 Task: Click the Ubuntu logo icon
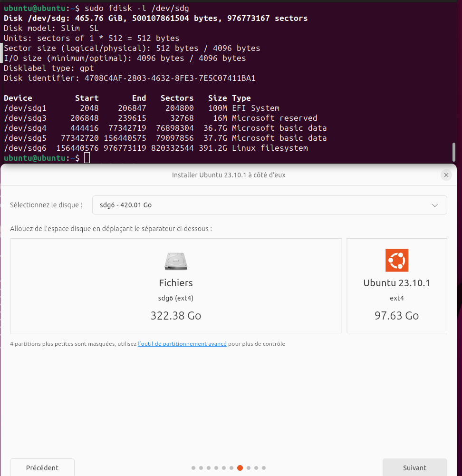click(397, 260)
